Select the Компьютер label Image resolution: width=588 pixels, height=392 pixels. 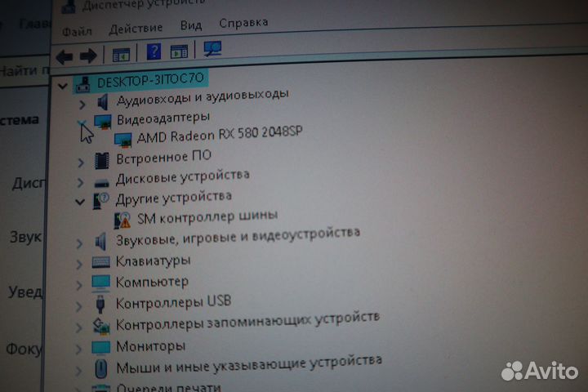point(152,282)
